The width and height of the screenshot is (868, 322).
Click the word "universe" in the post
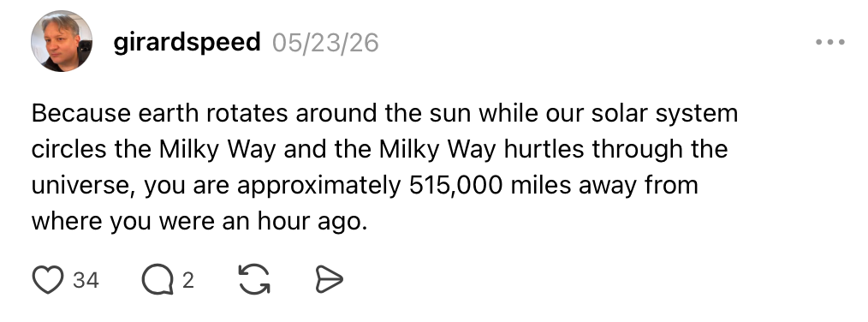click(80, 186)
